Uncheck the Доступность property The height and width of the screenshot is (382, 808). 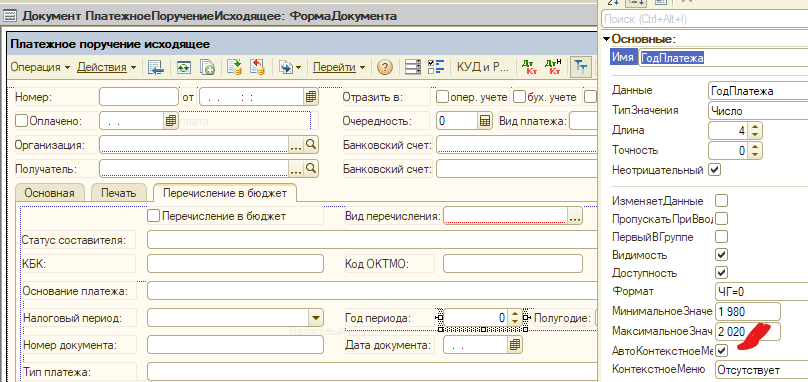click(722, 273)
